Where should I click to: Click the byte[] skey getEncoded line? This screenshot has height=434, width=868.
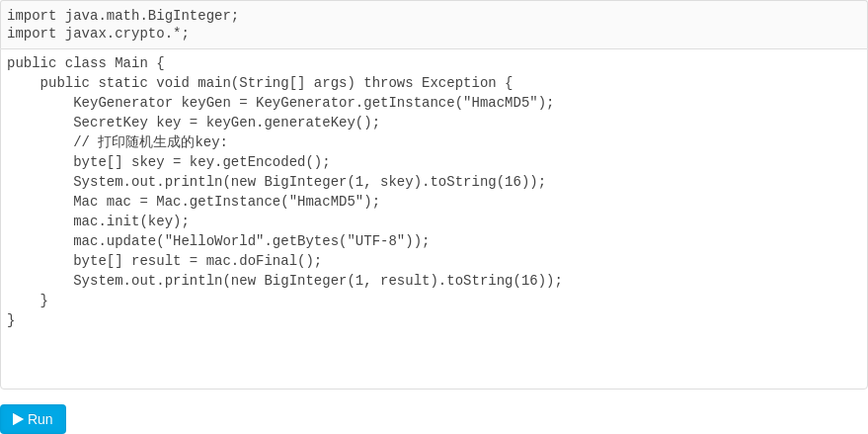(x=201, y=162)
